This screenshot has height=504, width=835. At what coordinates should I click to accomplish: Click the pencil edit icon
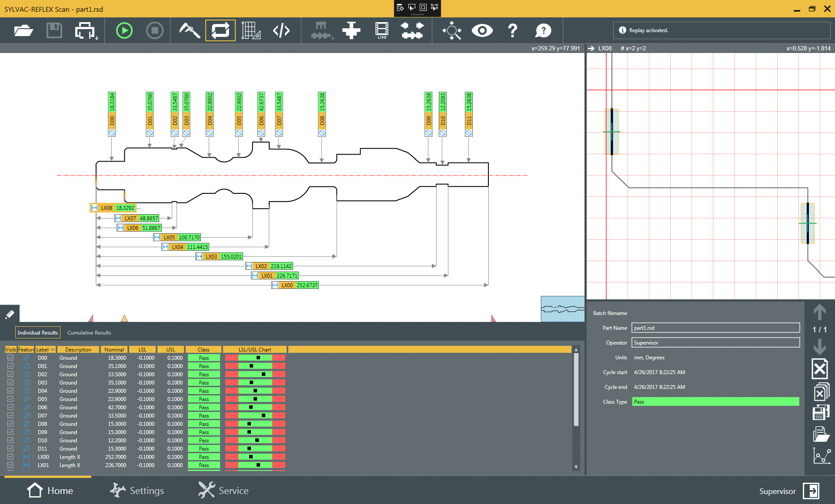click(x=10, y=314)
